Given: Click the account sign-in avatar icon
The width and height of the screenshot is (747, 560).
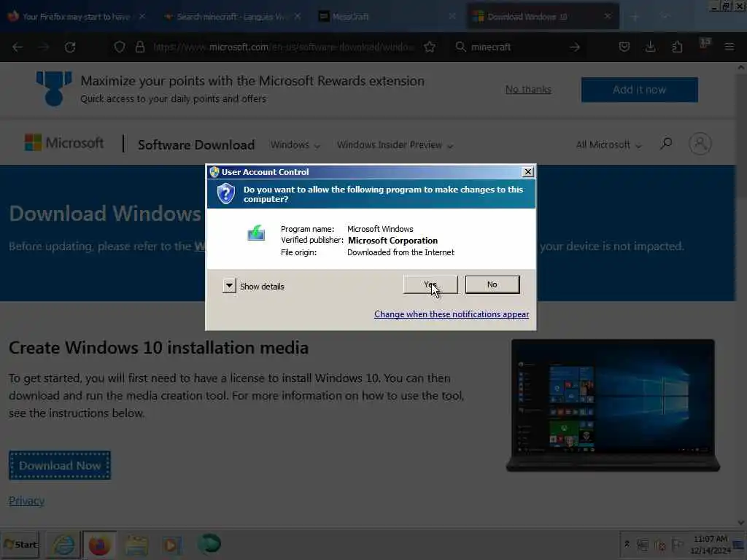Looking at the screenshot, I should [x=700, y=144].
